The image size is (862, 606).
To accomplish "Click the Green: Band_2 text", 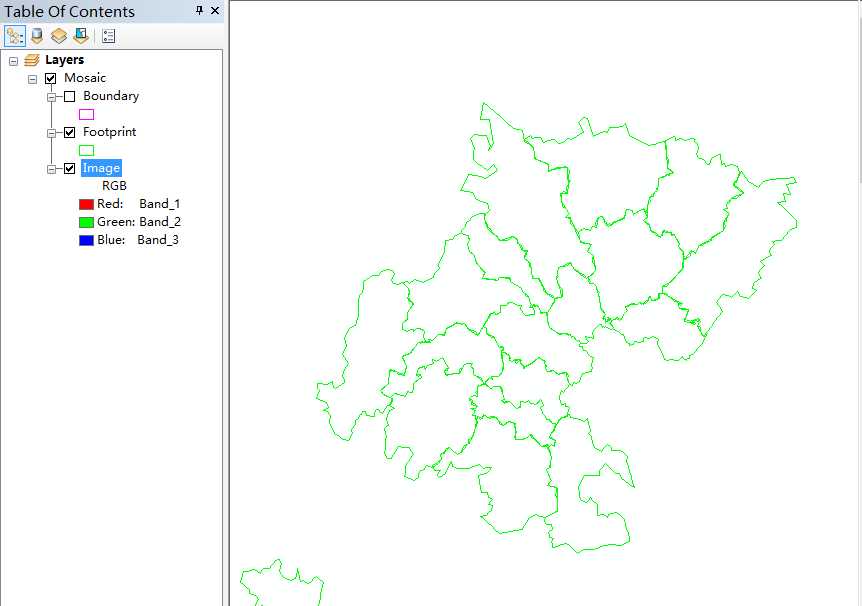I will pyautogui.click(x=139, y=222).
